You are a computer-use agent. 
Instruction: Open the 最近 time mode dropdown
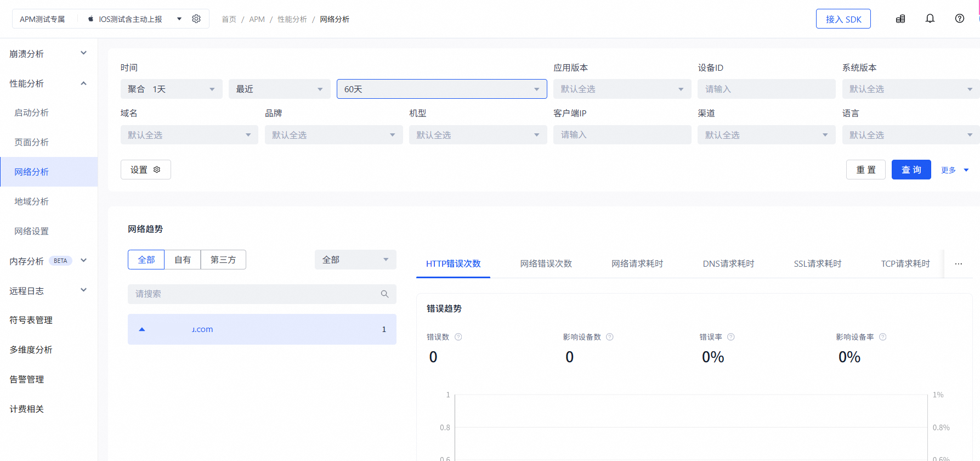click(280, 89)
